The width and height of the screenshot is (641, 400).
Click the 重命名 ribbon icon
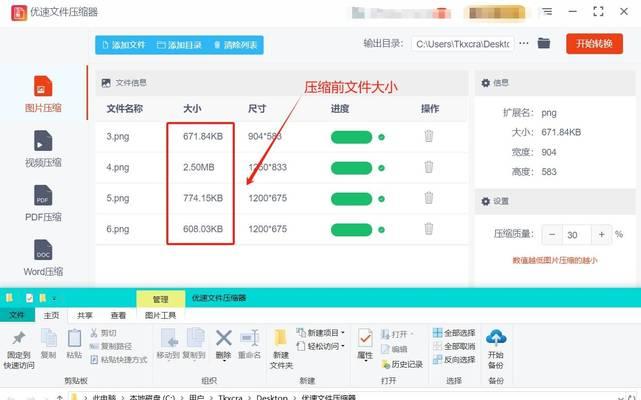pos(250,339)
